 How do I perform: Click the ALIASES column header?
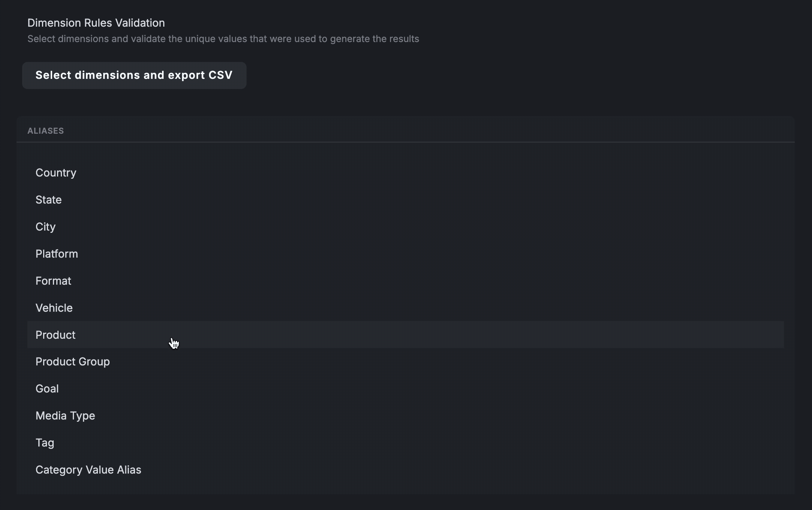coord(45,131)
